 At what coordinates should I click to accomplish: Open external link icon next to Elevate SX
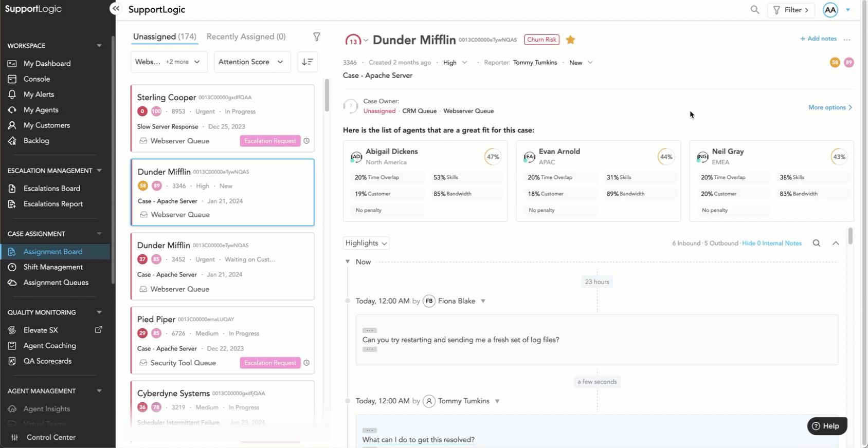point(98,330)
